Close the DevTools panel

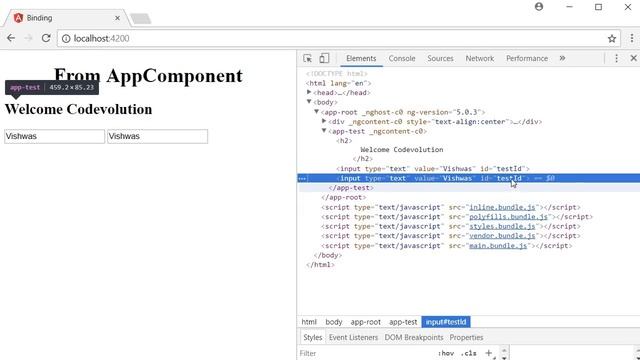click(x=633, y=58)
